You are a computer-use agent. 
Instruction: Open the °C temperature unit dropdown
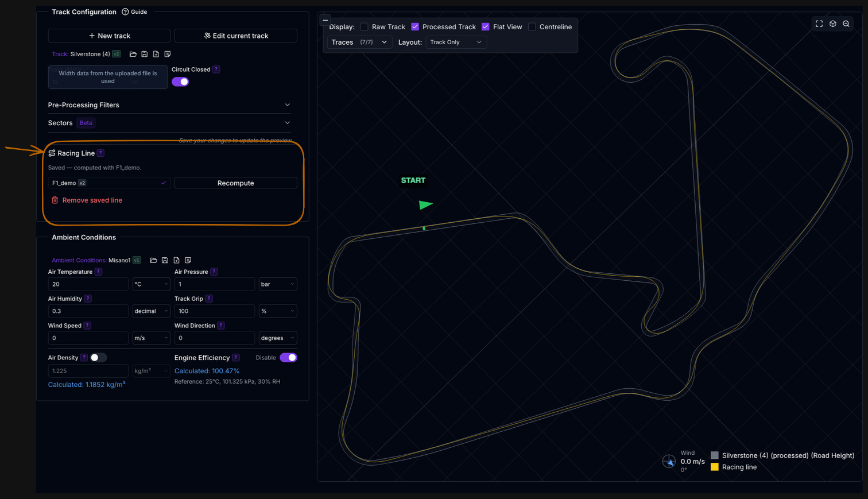tap(152, 284)
